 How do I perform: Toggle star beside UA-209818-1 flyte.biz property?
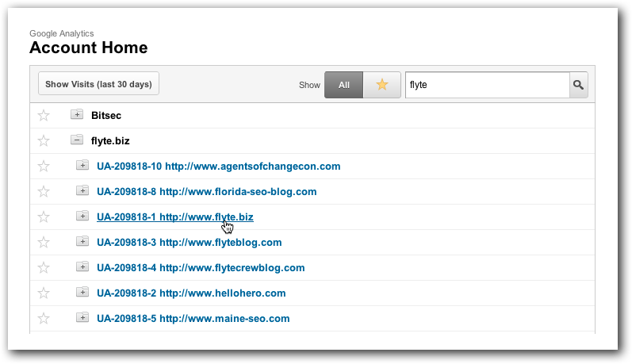coord(44,217)
